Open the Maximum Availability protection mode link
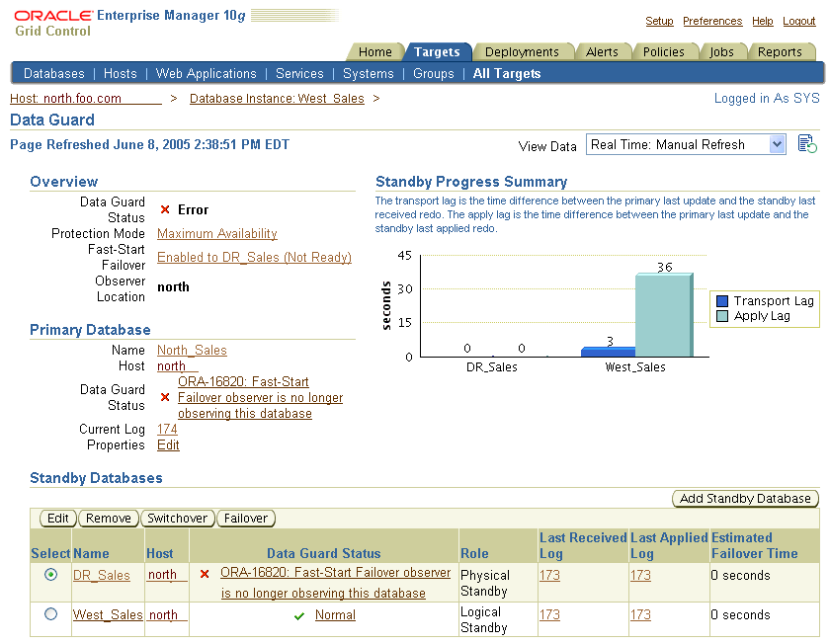The image size is (830, 644). point(217,234)
